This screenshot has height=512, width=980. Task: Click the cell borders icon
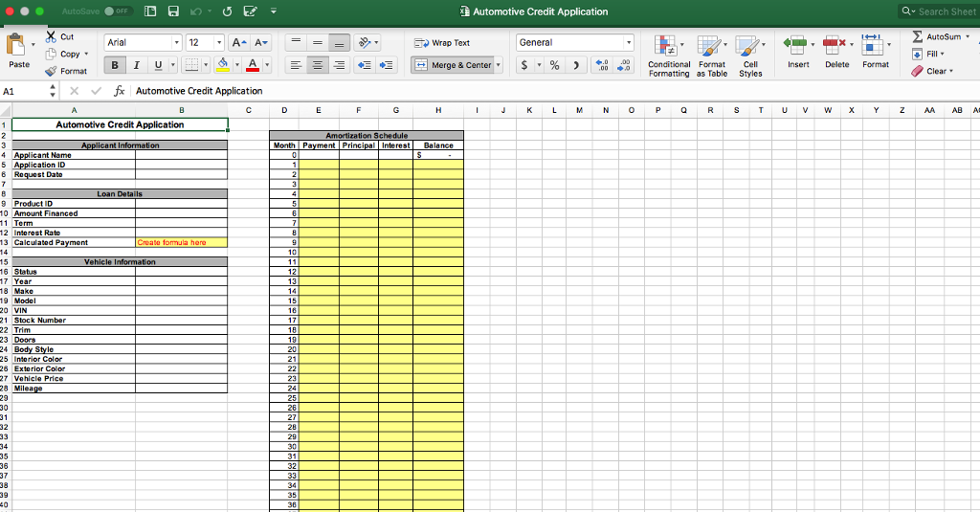point(191,65)
